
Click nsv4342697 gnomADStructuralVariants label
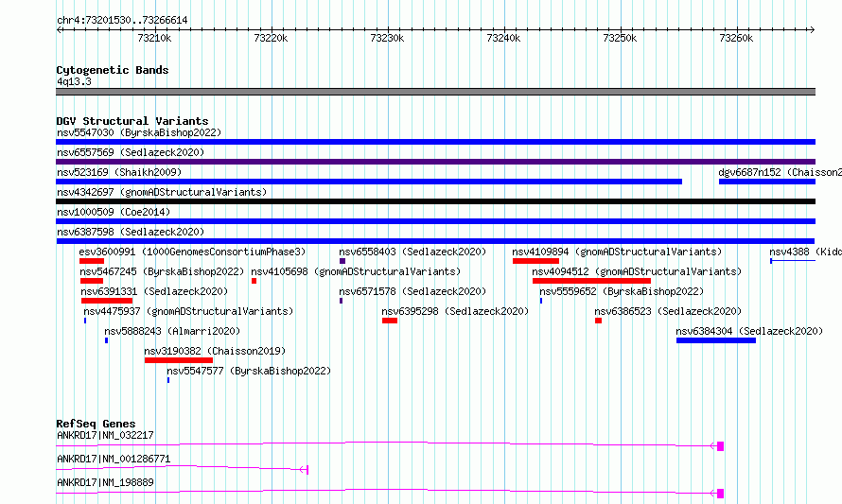coord(162,192)
